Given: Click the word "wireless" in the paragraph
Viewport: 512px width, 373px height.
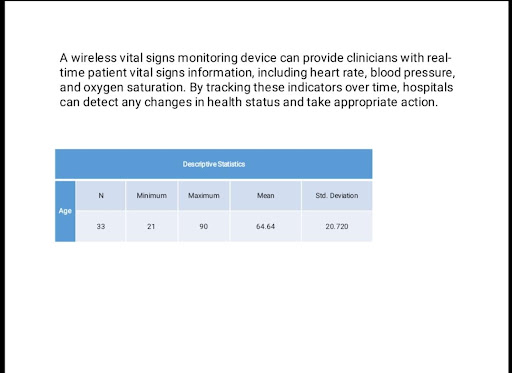Looking at the screenshot, I should 94,58.
